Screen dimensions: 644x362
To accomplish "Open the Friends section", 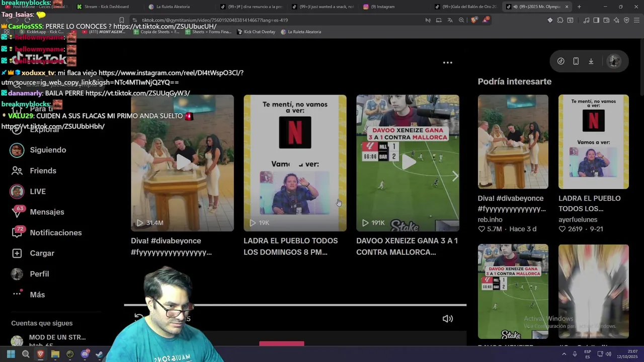I will click(34, 171).
